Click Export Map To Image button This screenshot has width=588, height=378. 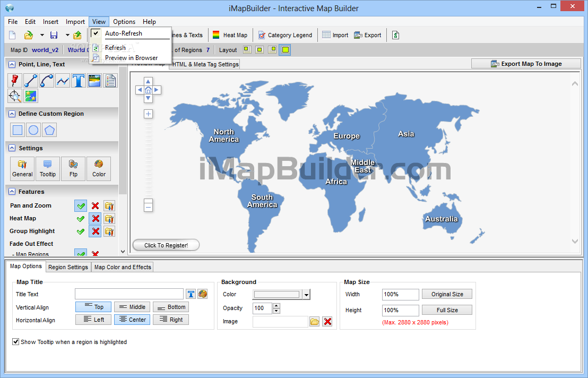click(x=526, y=64)
